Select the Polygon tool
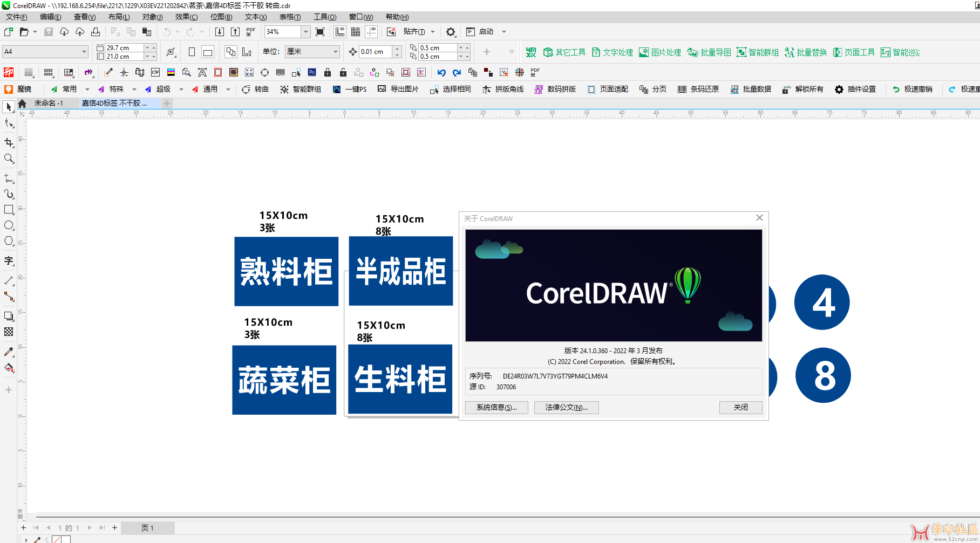Viewport: 980px width, 543px height. [9, 241]
